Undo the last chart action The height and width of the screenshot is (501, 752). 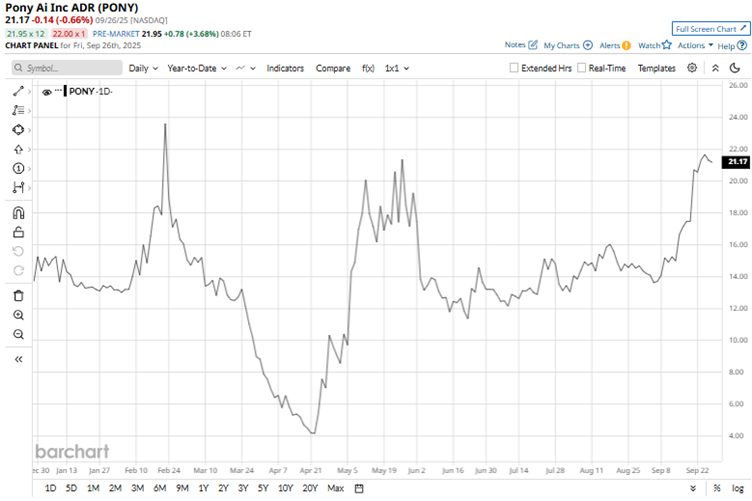18,251
